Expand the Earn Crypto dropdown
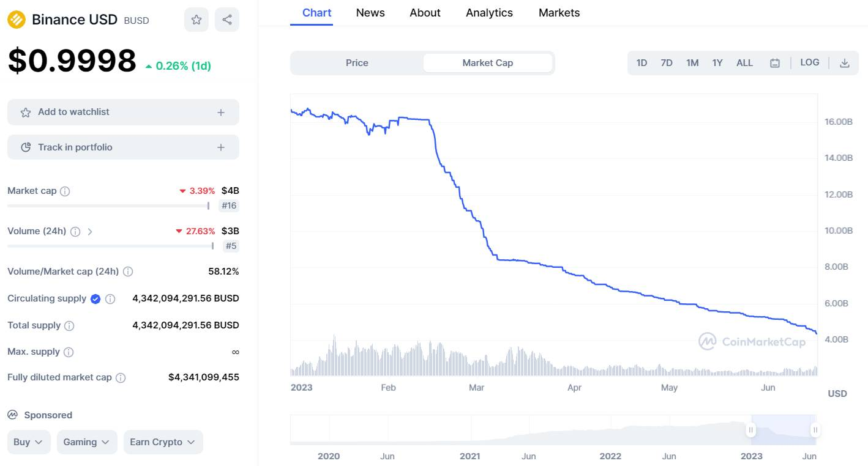Image resolution: width=868 pixels, height=466 pixels. click(x=163, y=442)
